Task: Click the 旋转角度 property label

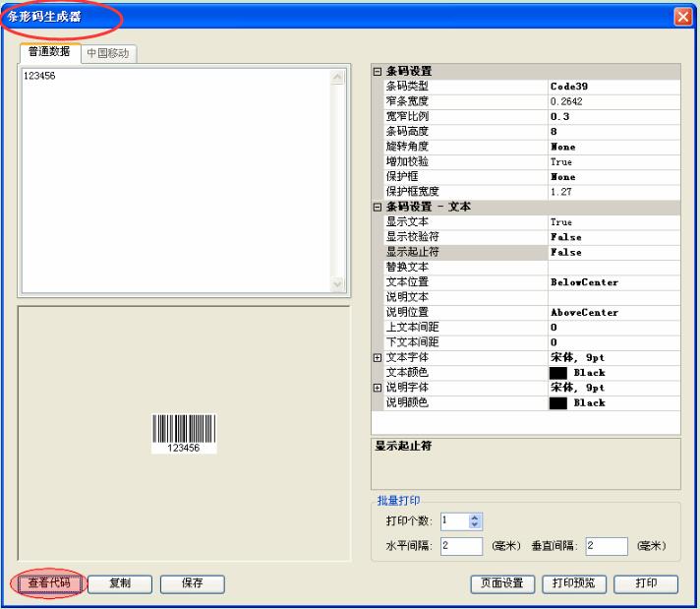Action: (407, 147)
